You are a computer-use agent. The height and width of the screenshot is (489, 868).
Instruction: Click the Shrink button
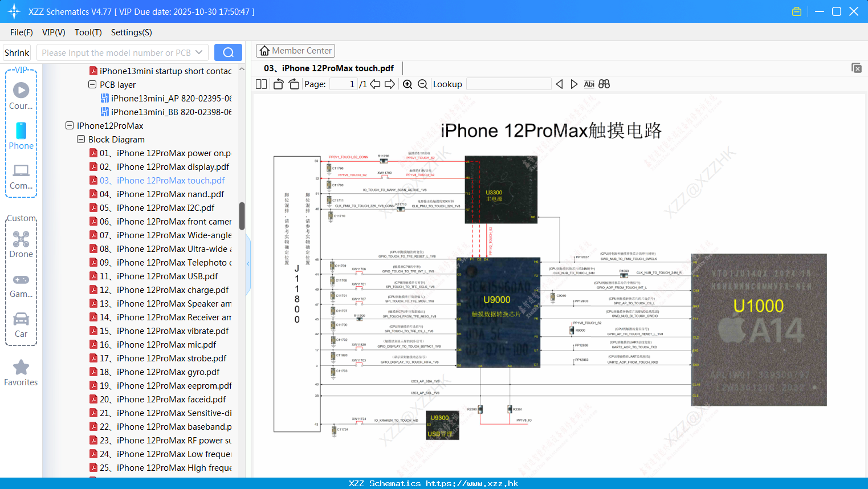click(17, 52)
